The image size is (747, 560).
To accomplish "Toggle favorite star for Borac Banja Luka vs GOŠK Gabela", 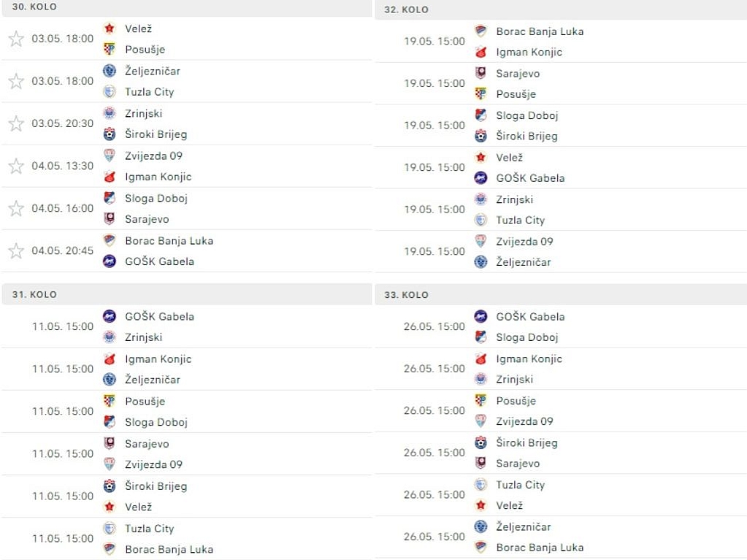I will point(16,250).
